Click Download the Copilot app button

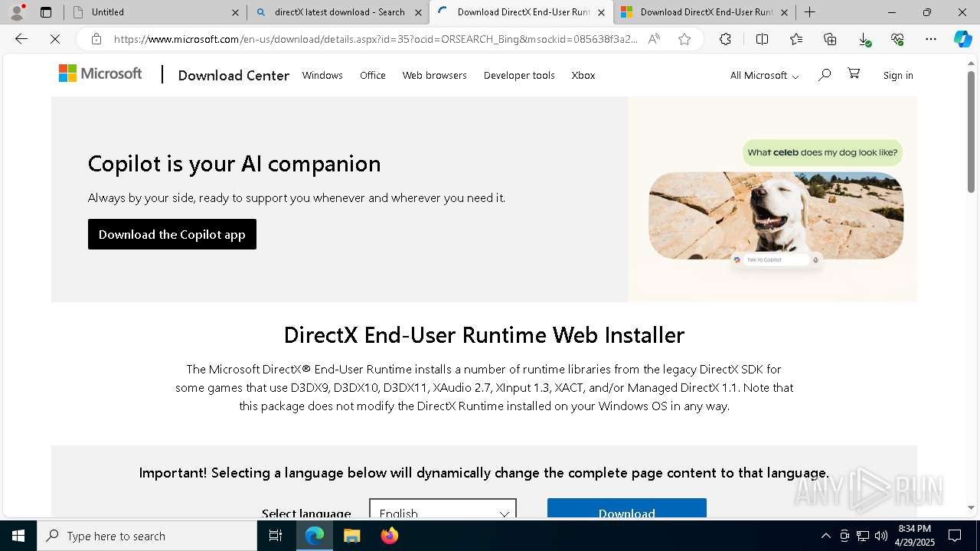pyautogui.click(x=172, y=234)
